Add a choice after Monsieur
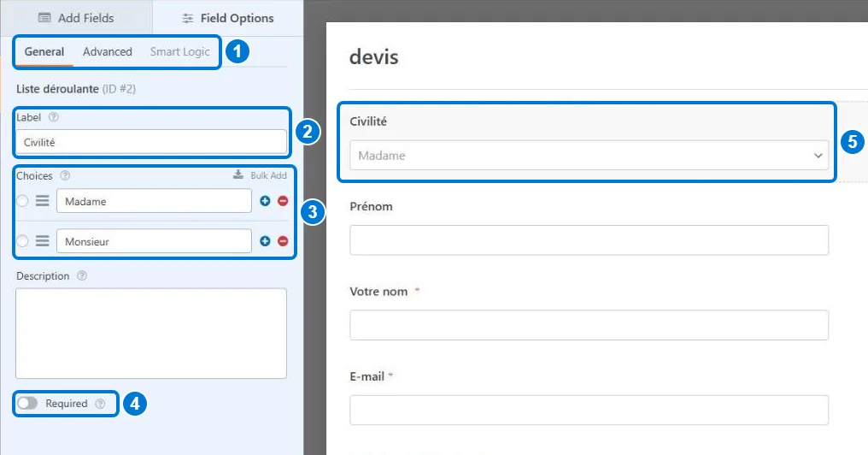This screenshot has width=868, height=455. pyautogui.click(x=265, y=241)
